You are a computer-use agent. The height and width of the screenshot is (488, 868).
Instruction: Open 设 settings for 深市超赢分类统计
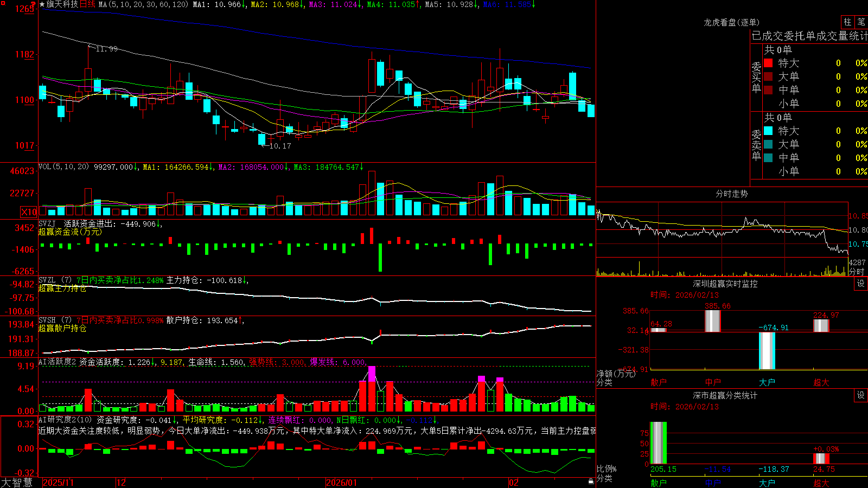click(x=861, y=395)
